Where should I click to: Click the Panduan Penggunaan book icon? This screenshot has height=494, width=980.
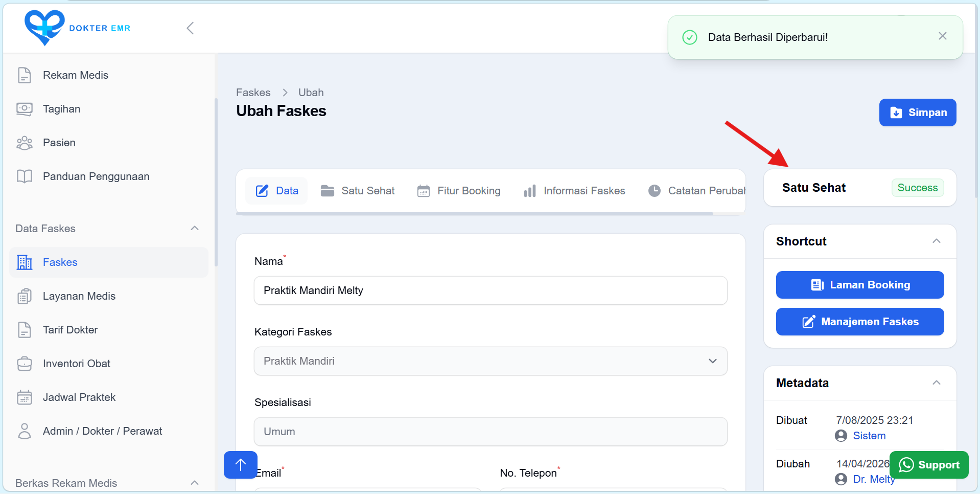[25, 176]
